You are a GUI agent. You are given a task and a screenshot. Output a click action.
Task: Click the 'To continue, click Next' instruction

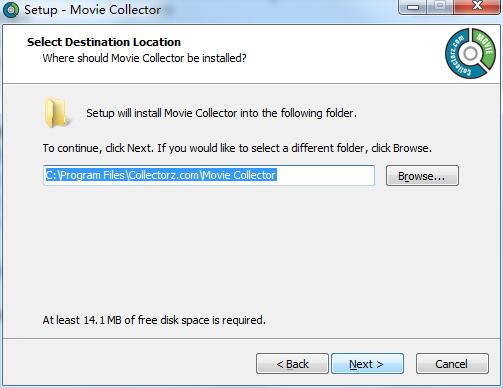tap(237, 148)
